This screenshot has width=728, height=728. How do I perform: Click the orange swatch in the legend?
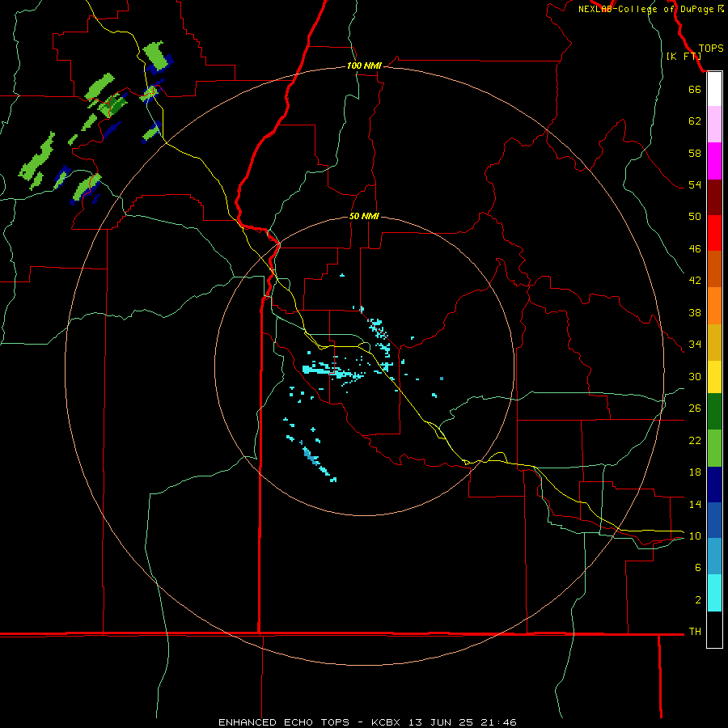pyautogui.click(x=714, y=306)
